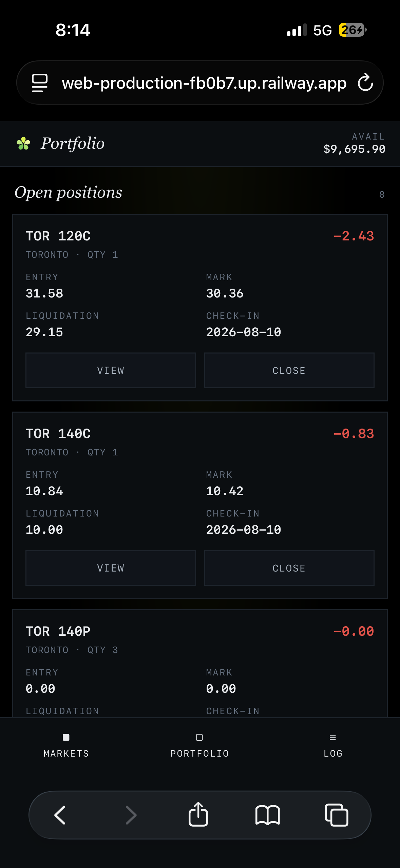
Task: Select the Portfolio tab in bottom nav
Action: 200,746
